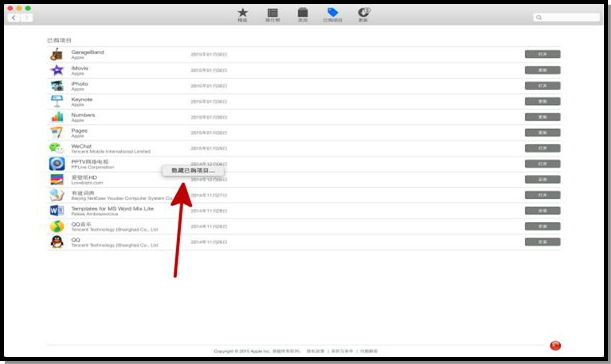Open the Templates for MS Word Mix Lite entry

click(x=112, y=209)
